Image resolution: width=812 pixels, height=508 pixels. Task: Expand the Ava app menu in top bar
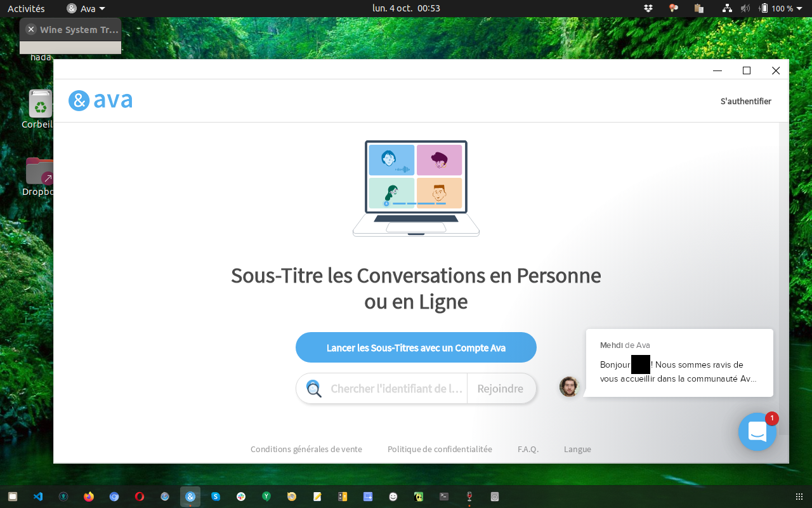tap(86, 8)
